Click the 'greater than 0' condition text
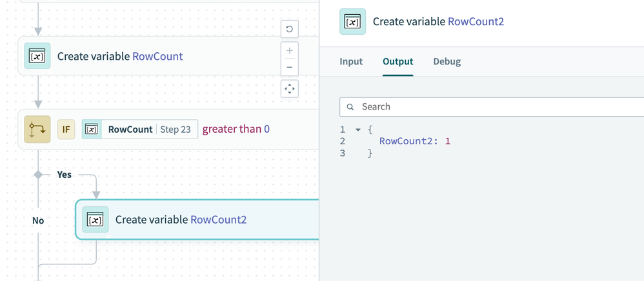This screenshot has height=281, width=644. click(x=236, y=130)
